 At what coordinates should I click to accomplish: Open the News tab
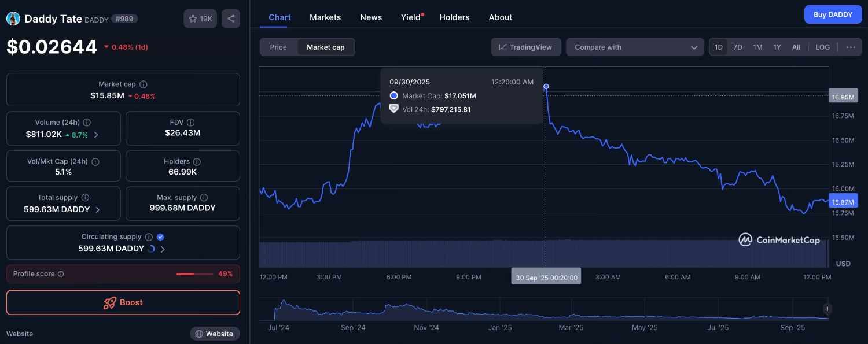click(x=371, y=17)
